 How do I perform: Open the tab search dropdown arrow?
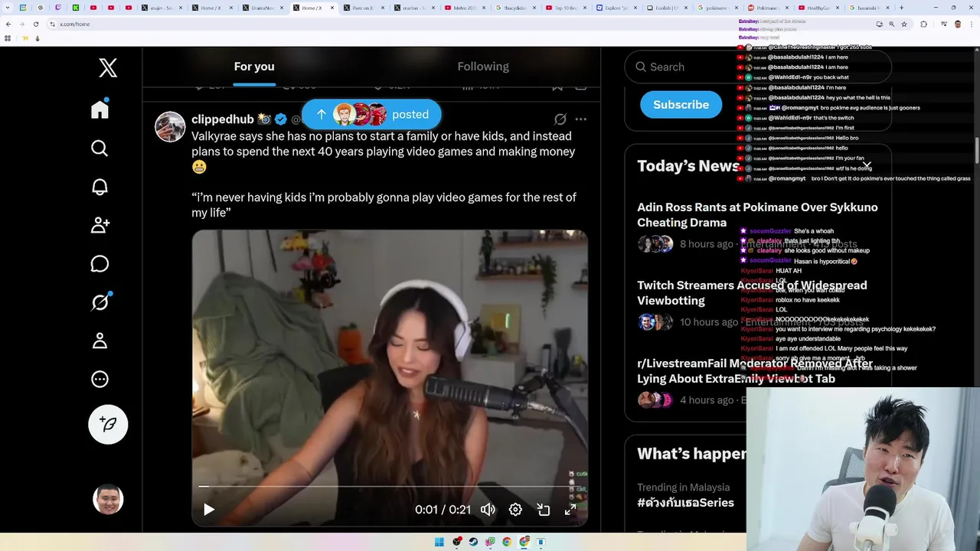pos(8,8)
